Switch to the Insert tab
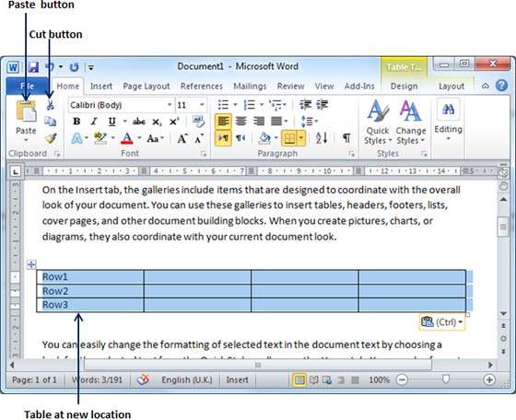 coord(101,87)
